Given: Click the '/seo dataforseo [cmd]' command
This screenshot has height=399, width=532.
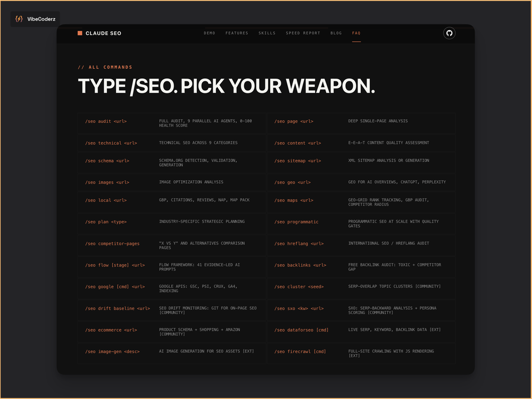Looking at the screenshot, I should tap(301, 330).
